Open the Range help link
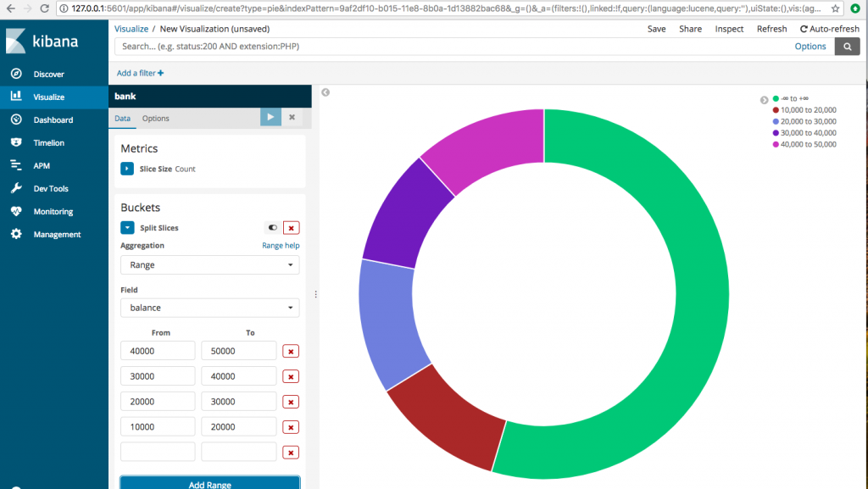The width and height of the screenshot is (868, 489). coord(281,246)
